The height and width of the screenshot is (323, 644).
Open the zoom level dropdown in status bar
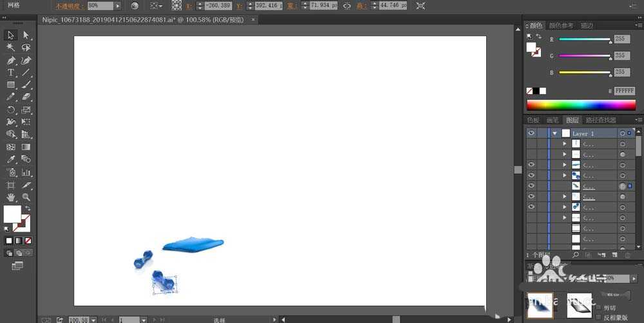(94, 320)
